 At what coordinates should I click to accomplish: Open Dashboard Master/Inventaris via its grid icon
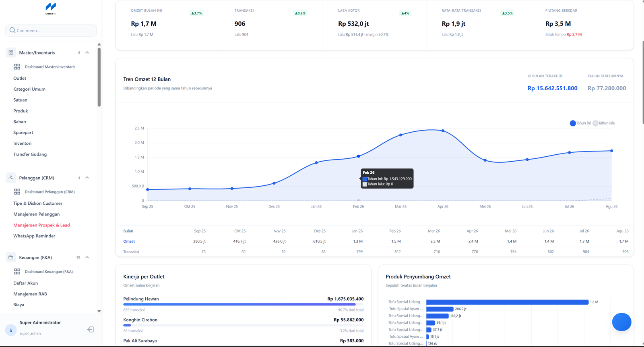coord(17,66)
